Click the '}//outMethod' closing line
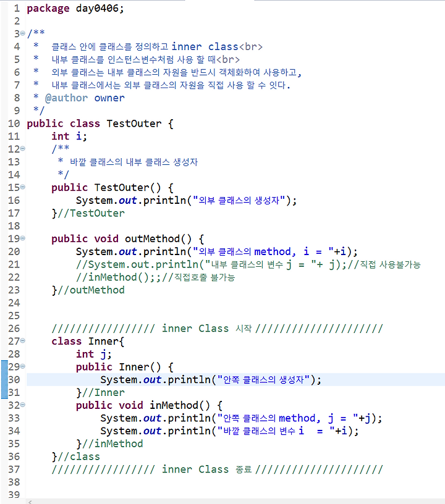The width and height of the screenshot is (445, 504). point(88,290)
